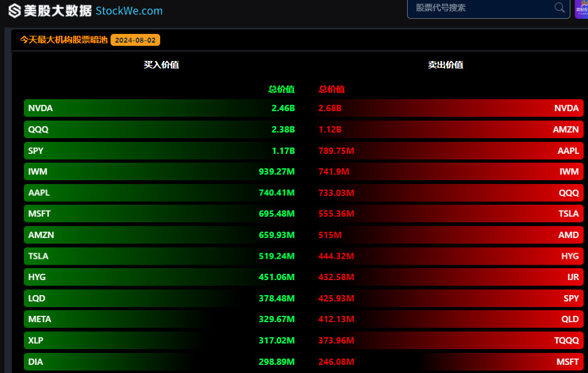Click the 2.46B buy value

point(283,108)
